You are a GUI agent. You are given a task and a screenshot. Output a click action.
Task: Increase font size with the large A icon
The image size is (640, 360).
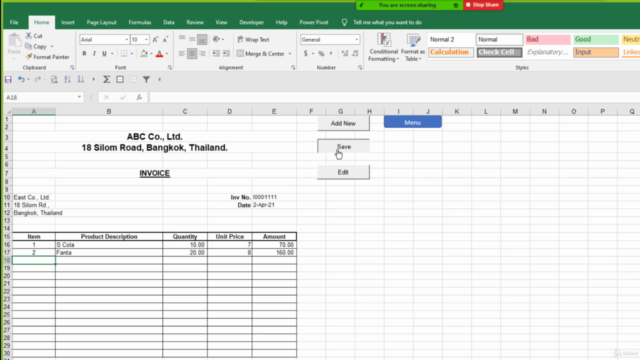click(155, 40)
